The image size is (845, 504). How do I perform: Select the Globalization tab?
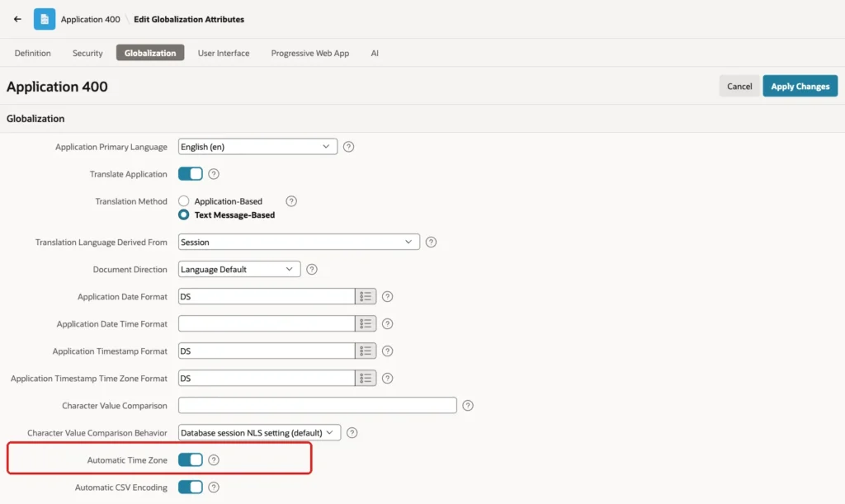[150, 53]
